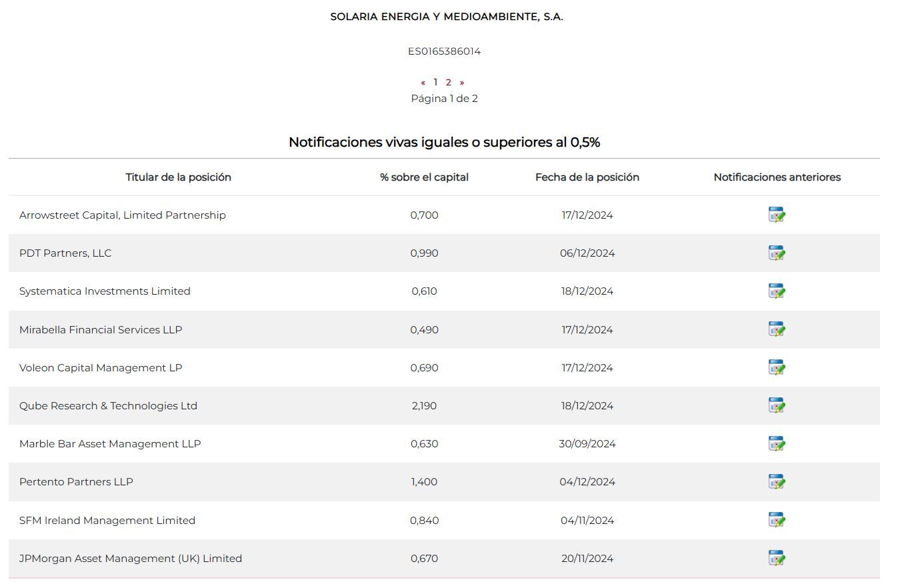
Task: View Systematica Investments previous notifications icon
Action: [x=777, y=291]
